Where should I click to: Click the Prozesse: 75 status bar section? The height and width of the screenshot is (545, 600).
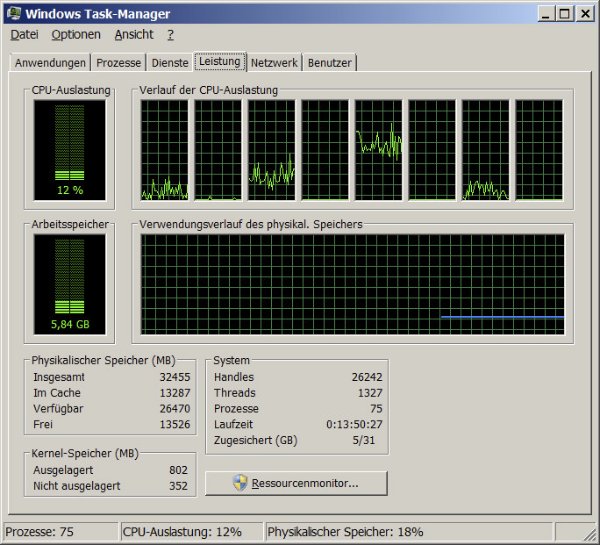tap(60, 532)
